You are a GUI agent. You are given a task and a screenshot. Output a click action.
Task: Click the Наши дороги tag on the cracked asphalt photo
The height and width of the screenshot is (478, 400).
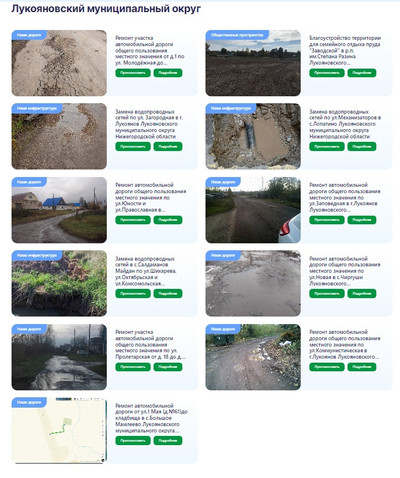[29, 35]
